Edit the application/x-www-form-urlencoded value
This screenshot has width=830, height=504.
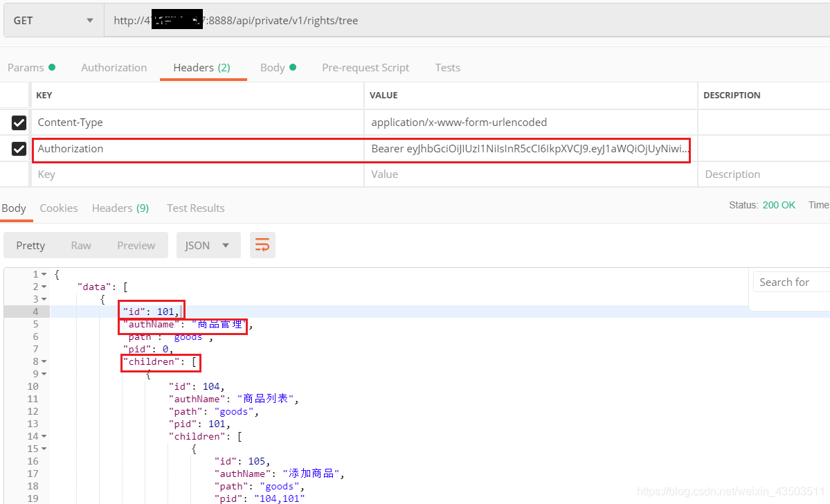point(530,123)
